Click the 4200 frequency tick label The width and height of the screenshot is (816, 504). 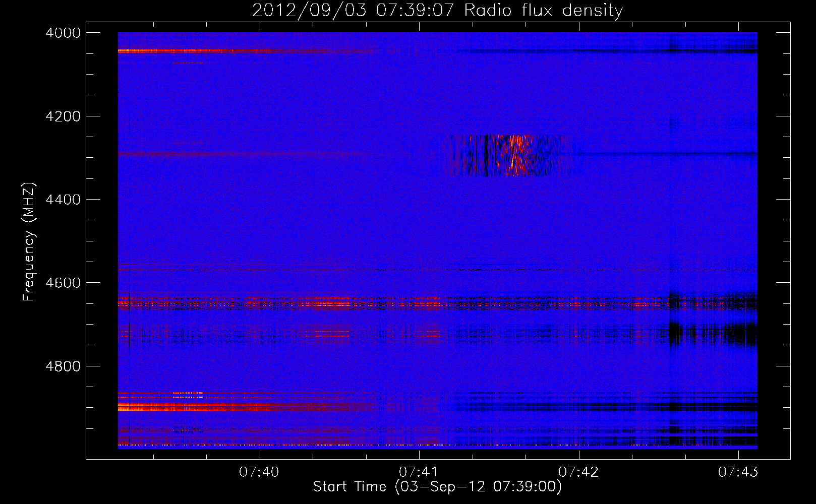(63, 116)
